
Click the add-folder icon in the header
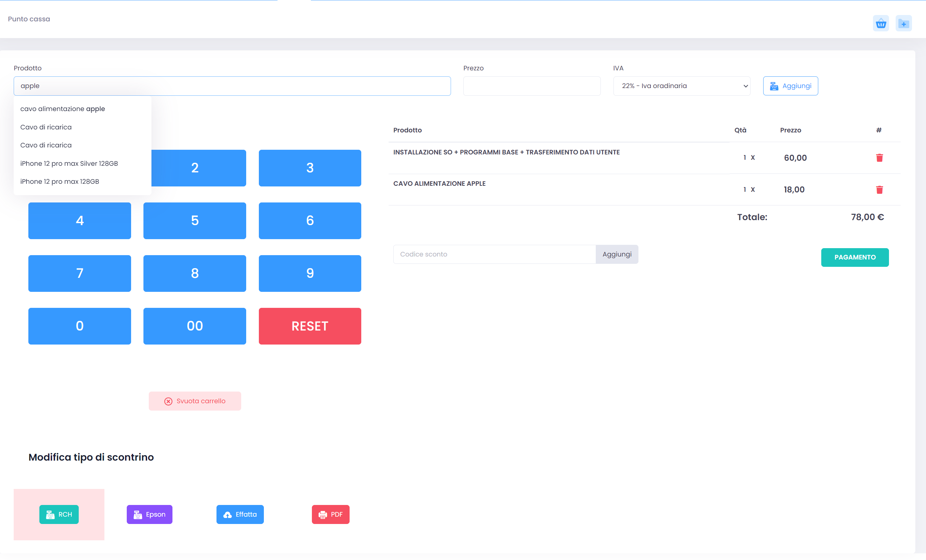[x=903, y=24]
